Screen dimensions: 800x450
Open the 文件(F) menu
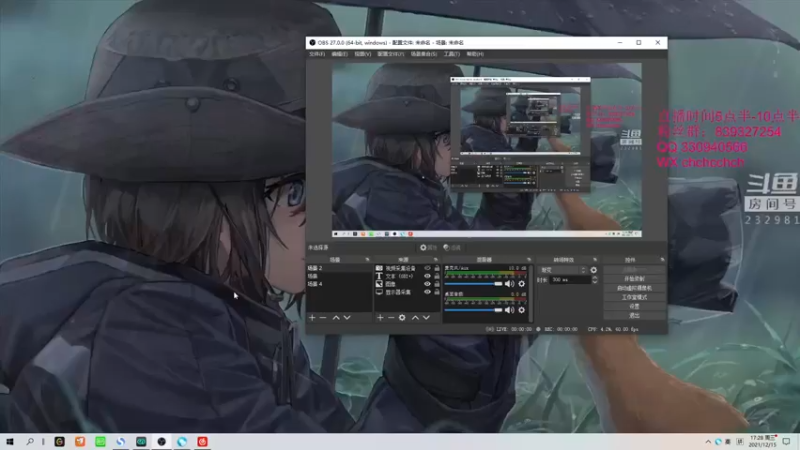tap(317, 54)
